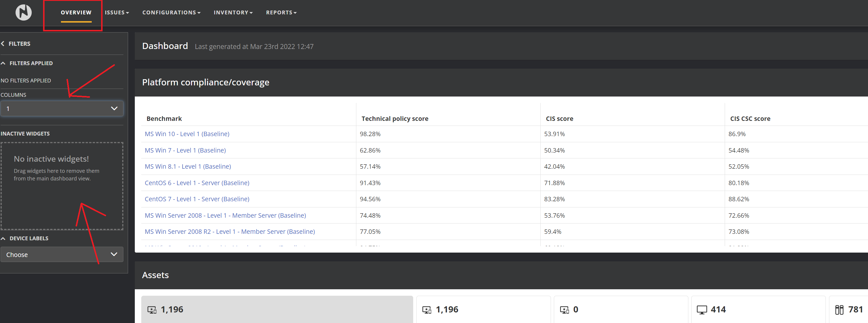Open the device labels Choose dropdown
868x323 pixels.
[62, 255]
